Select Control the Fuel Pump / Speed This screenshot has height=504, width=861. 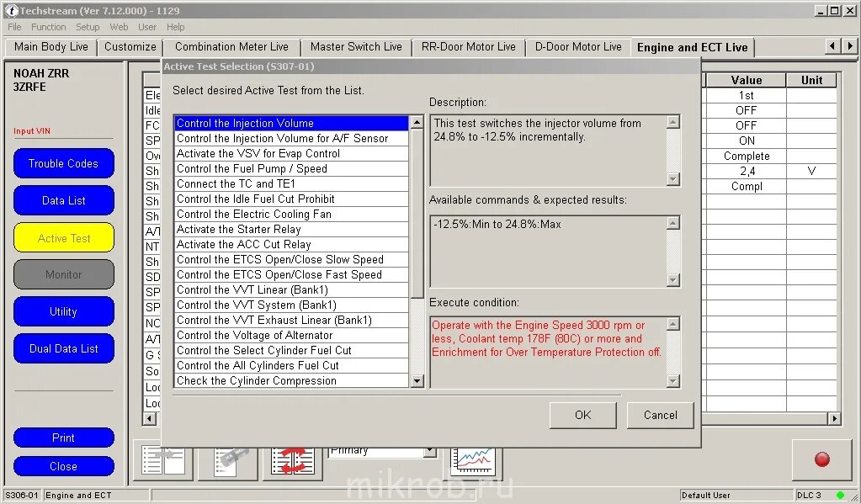pos(291,168)
